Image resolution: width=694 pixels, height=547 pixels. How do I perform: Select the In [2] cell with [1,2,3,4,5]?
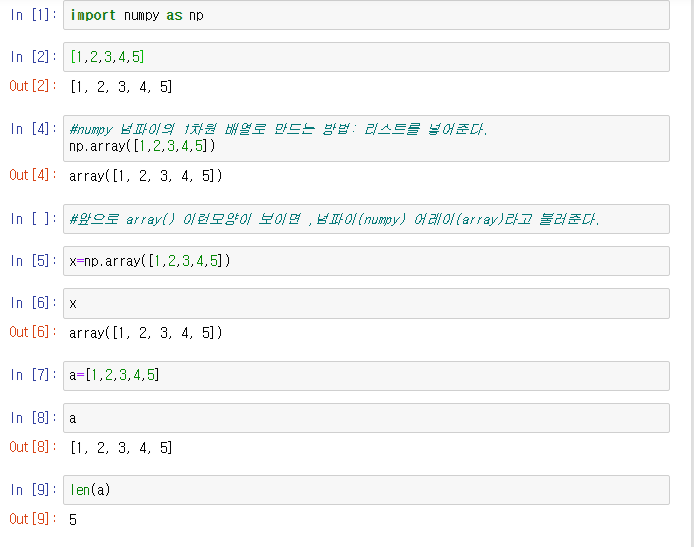[x=366, y=57]
